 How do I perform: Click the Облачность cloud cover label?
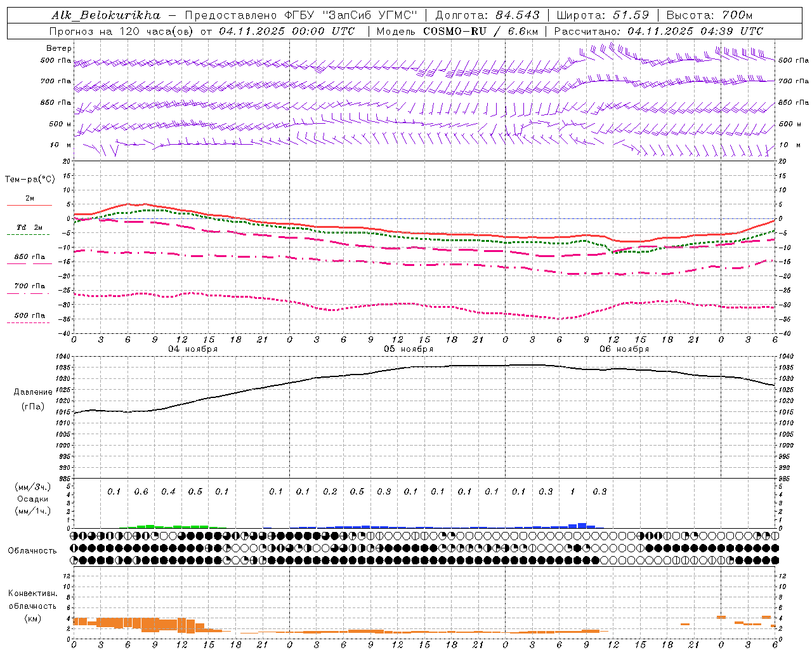32,551
